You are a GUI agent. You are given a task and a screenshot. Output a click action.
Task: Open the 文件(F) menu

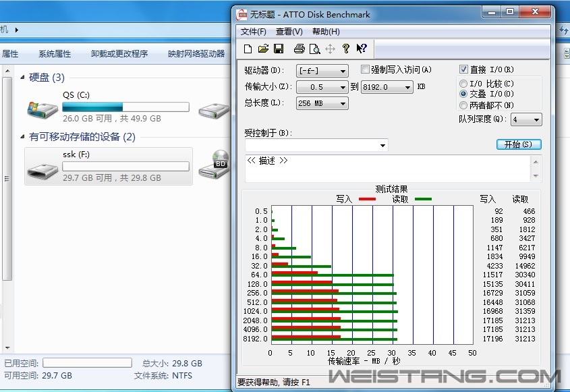[254, 32]
